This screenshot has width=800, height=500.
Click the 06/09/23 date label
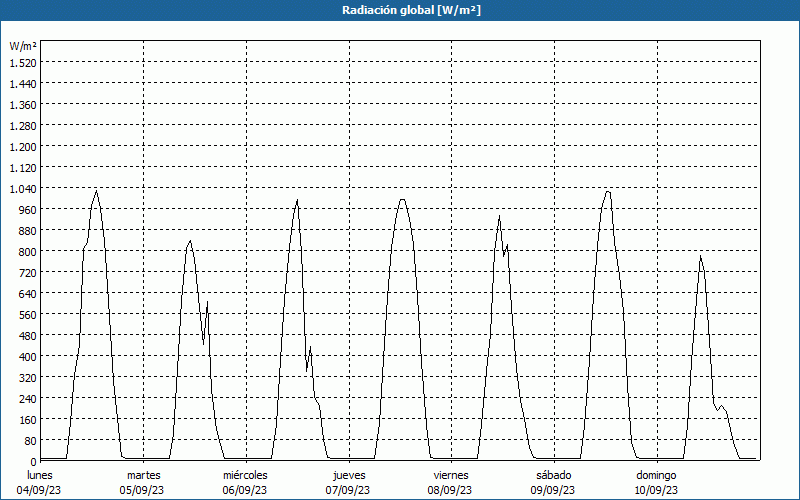[x=245, y=490]
